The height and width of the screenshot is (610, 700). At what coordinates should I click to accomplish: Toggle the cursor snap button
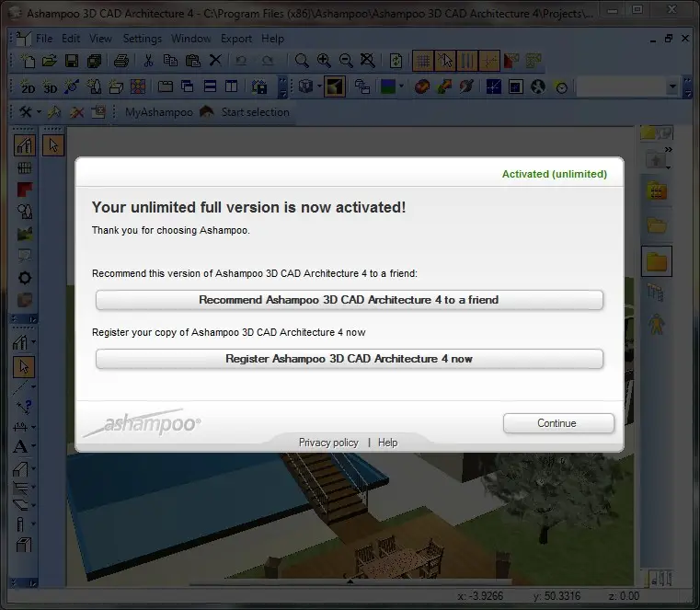[x=444, y=61]
